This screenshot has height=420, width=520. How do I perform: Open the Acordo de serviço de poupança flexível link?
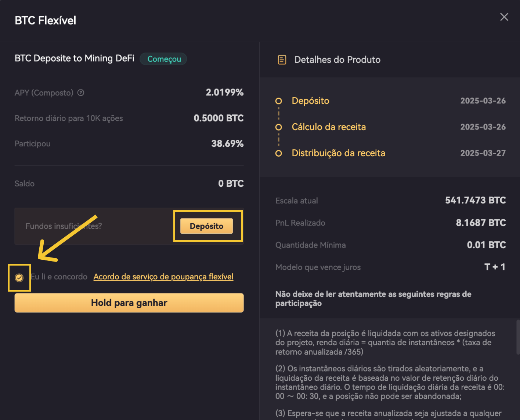[163, 277]
